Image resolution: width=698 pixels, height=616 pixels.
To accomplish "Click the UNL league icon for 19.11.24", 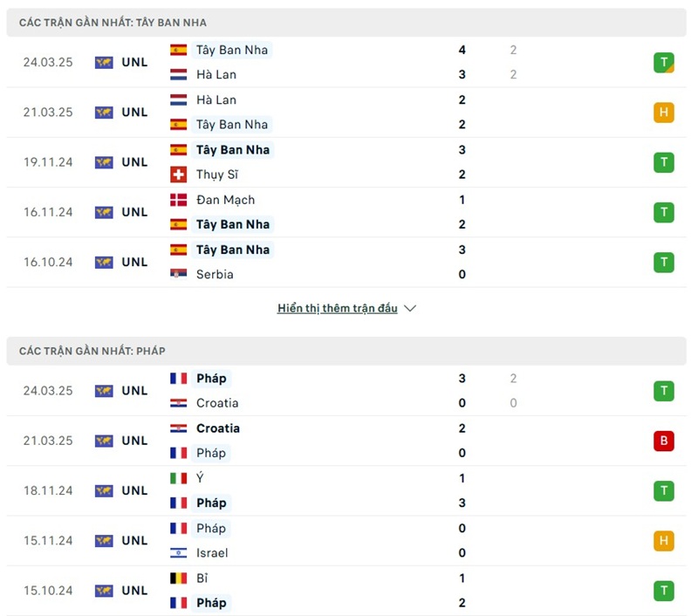I will click(104, 162).
